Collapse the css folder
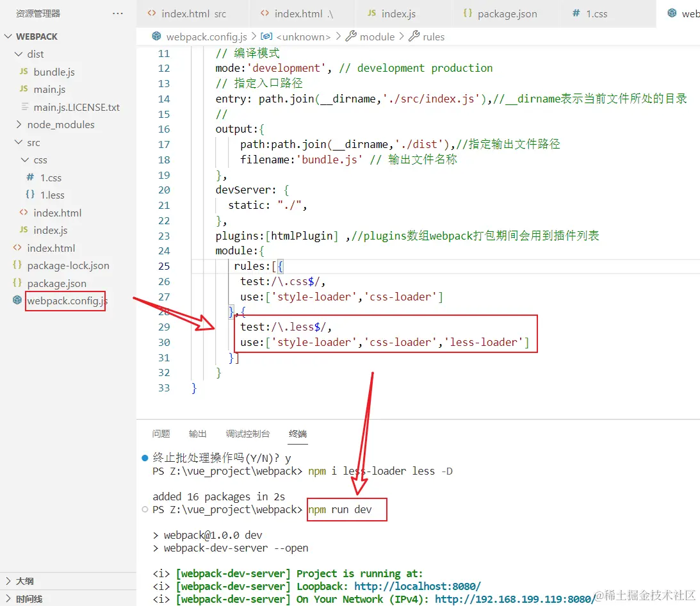The image size is (700, 606). [25, 160]
